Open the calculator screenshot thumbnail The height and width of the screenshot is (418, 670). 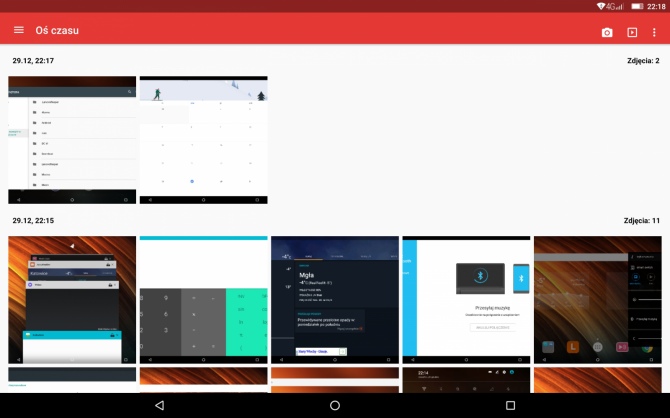(203, 300)
